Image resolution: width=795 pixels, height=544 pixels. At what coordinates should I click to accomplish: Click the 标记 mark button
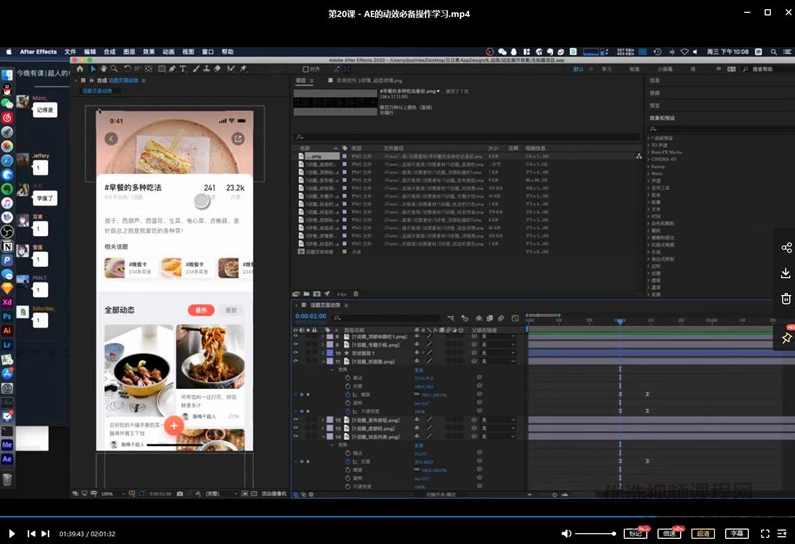633,534
